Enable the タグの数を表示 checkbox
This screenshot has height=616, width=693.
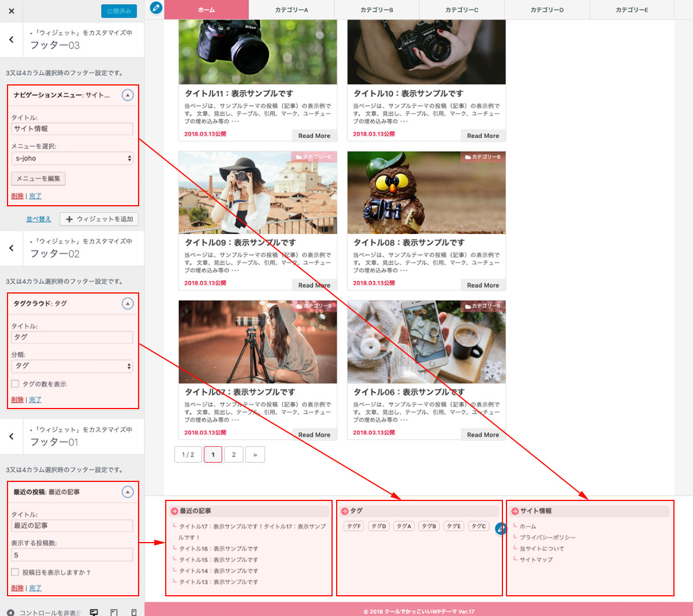15,384
